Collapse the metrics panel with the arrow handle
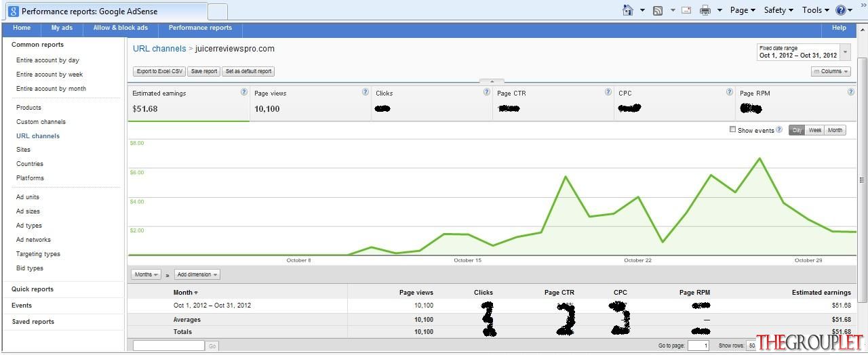The image size is (868, 355). click(x=492, y=81)
